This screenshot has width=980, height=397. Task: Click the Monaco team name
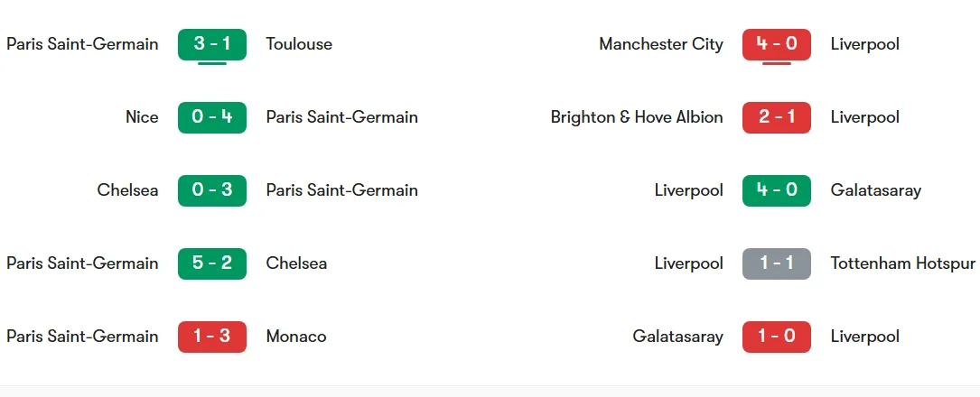(x=296, y=337)
